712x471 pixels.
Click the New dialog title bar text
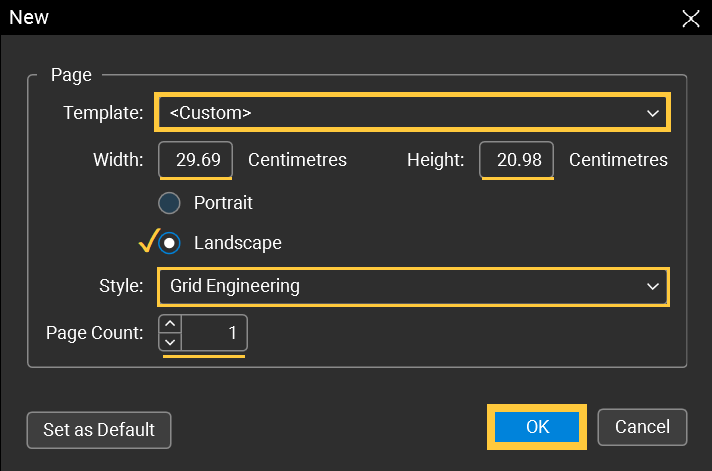click(x=29, y=17)
